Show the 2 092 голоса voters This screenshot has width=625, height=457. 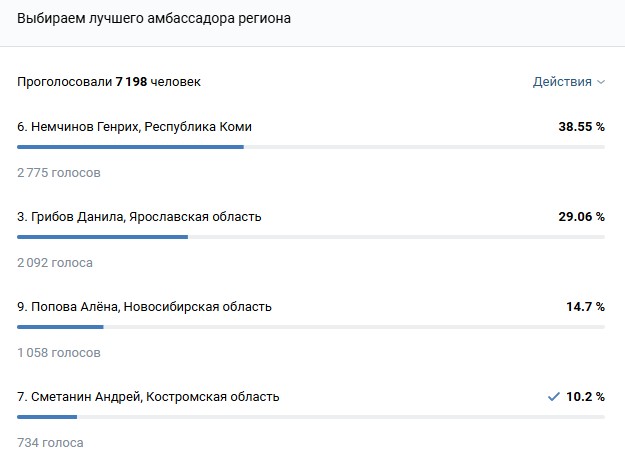(x=55, y=263)
